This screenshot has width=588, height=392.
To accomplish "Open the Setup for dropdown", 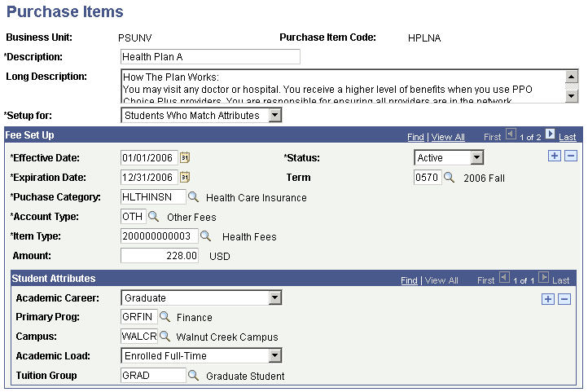I will pos(275,115).
